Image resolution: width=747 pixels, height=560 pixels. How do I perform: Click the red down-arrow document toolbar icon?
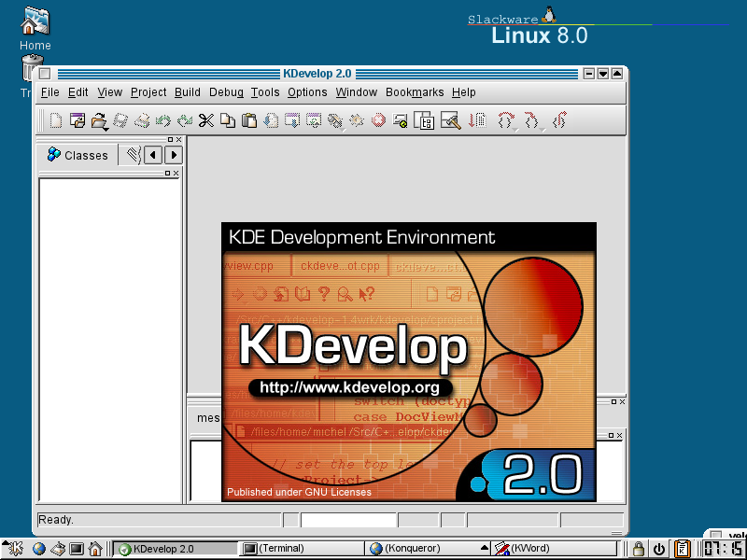[477, 120]
